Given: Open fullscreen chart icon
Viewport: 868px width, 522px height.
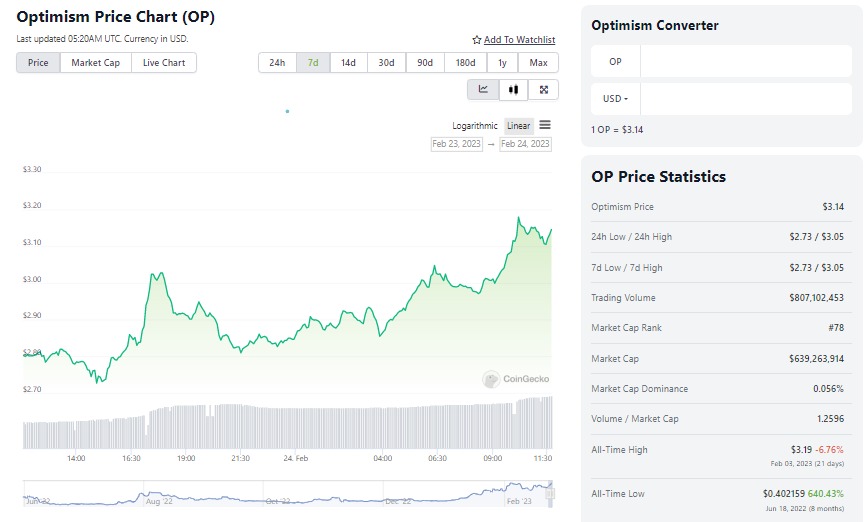Looking at the screenshot, I should pyautogui.click(x=544, y=90).
